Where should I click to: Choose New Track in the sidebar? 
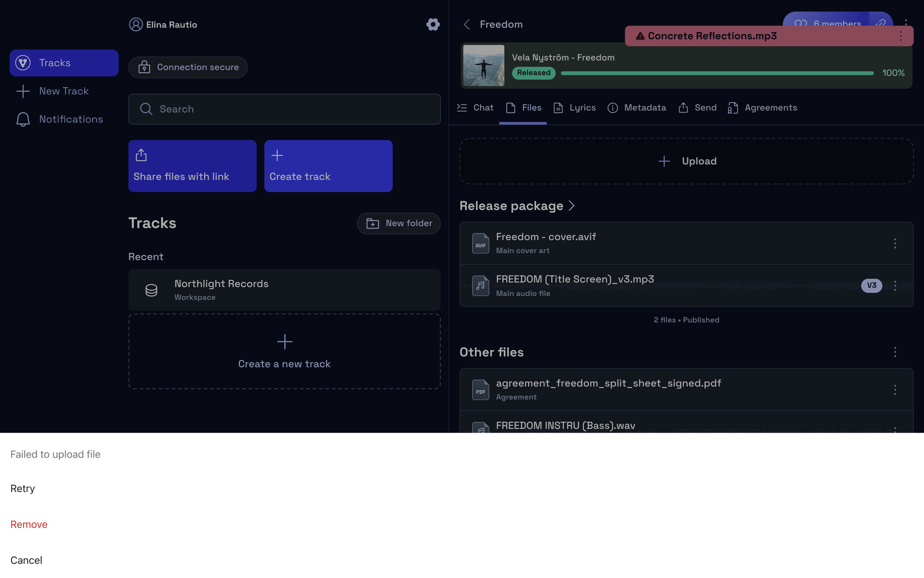64,91
